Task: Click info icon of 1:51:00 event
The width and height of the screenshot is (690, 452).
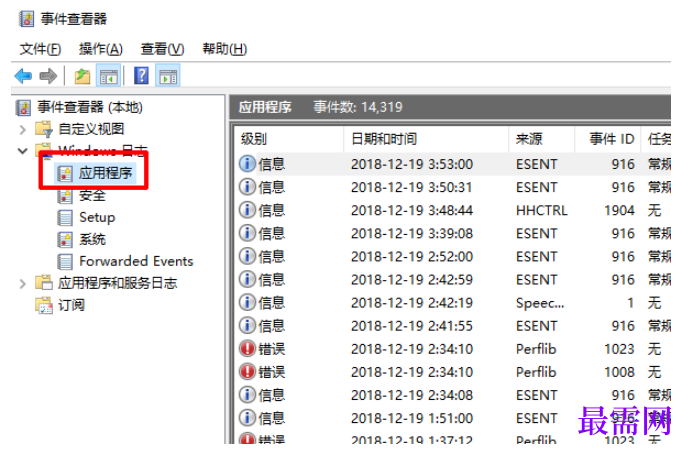Action: click(x=247, y=418)
